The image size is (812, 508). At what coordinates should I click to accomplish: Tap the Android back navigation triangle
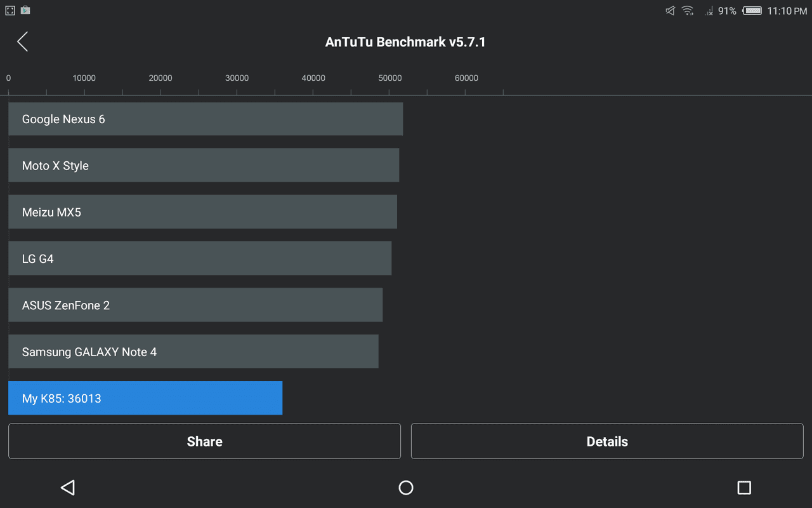pos(68,487)
